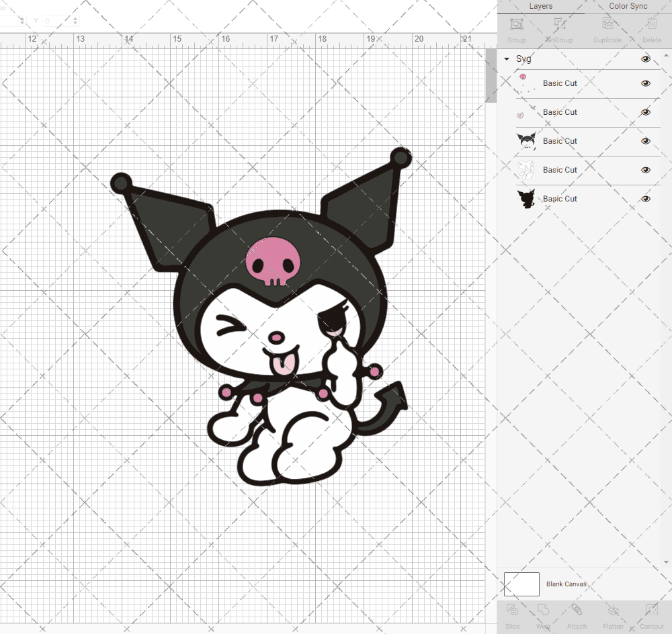Toggle visibility of the Svg group
672x634 pixels.
pyautogui.click(x=646, y=59)
